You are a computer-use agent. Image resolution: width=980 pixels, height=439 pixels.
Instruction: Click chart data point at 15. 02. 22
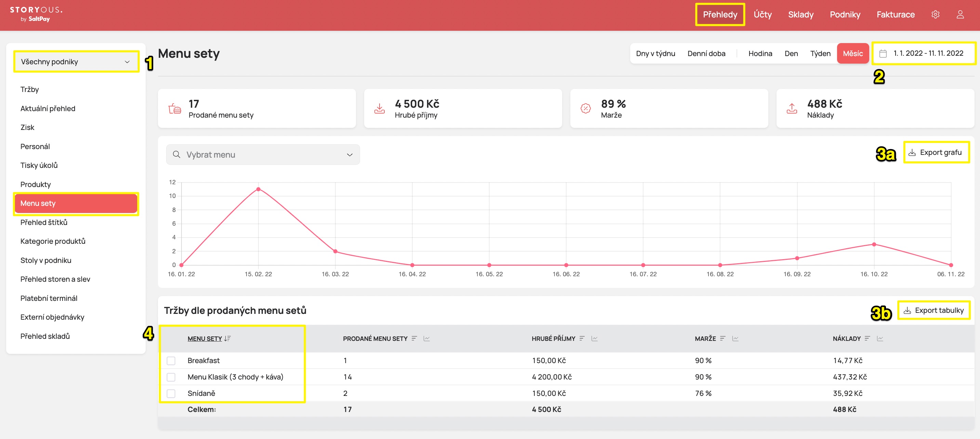pos(258,189)
